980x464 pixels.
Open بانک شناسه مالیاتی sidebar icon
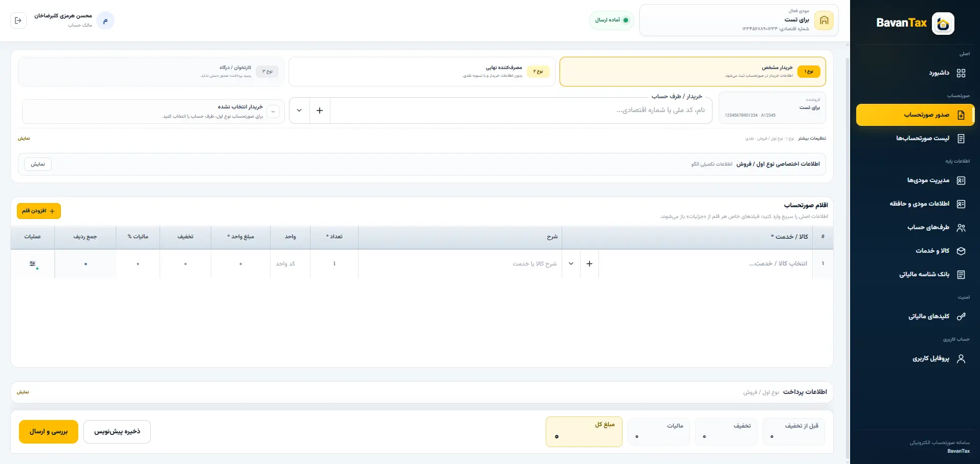(961, 275)
